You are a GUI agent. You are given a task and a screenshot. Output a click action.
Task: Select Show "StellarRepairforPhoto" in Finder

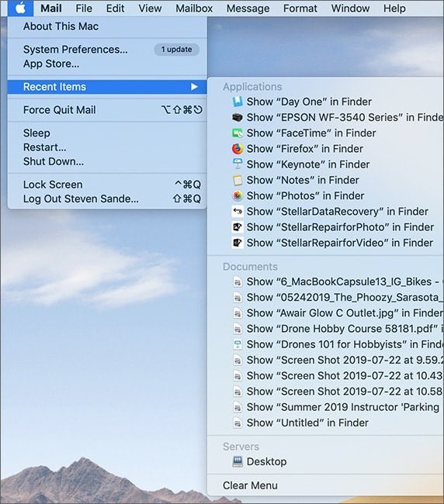click(x=325, y=227)
